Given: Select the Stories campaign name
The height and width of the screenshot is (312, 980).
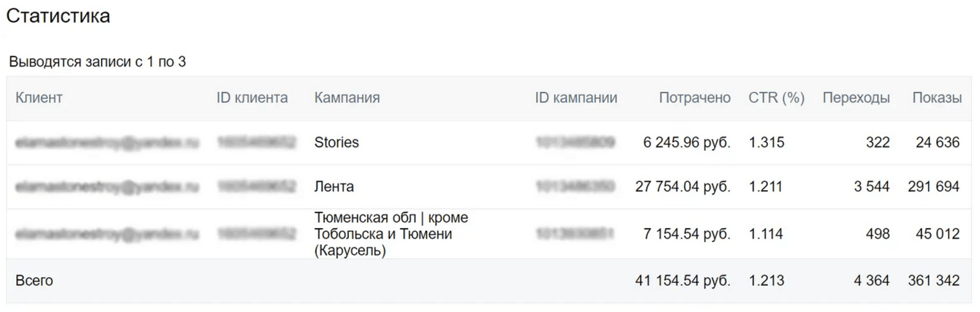Looking at the screenshot, I should coord(336,142).
